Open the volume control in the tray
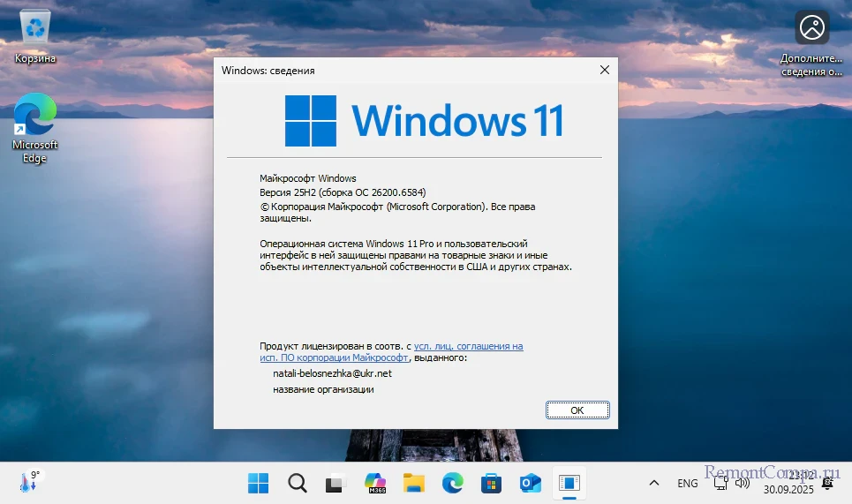 (743, 483)
